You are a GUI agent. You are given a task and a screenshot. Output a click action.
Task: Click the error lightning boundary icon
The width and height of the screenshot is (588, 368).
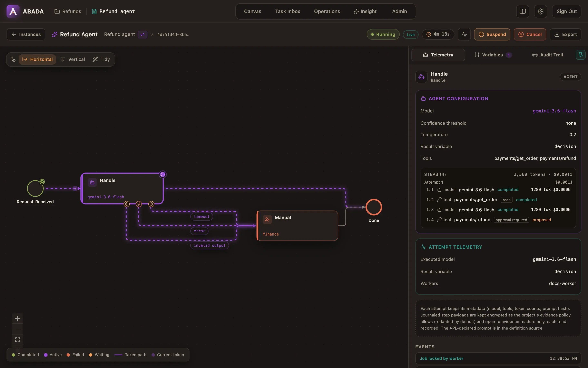139,204
